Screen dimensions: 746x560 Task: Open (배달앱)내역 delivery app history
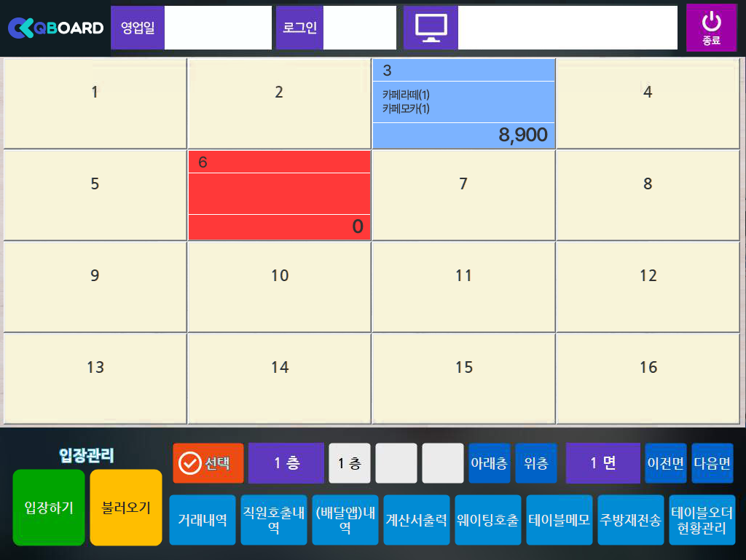[x=345, y=520]
